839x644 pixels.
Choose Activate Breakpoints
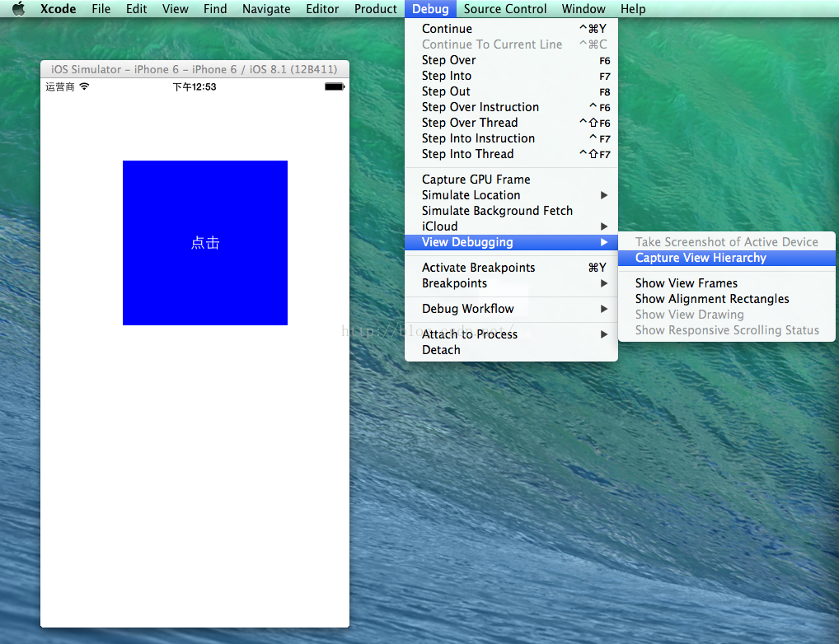coord(511,268)
